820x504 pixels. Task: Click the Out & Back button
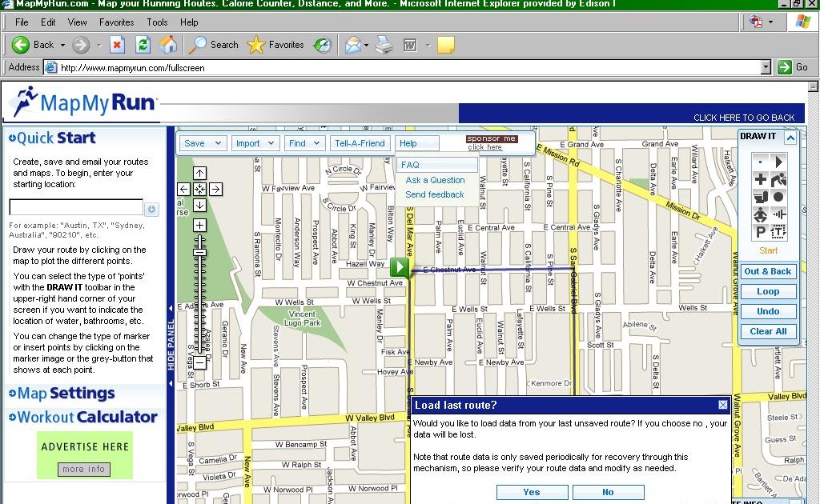pos(768,271)
